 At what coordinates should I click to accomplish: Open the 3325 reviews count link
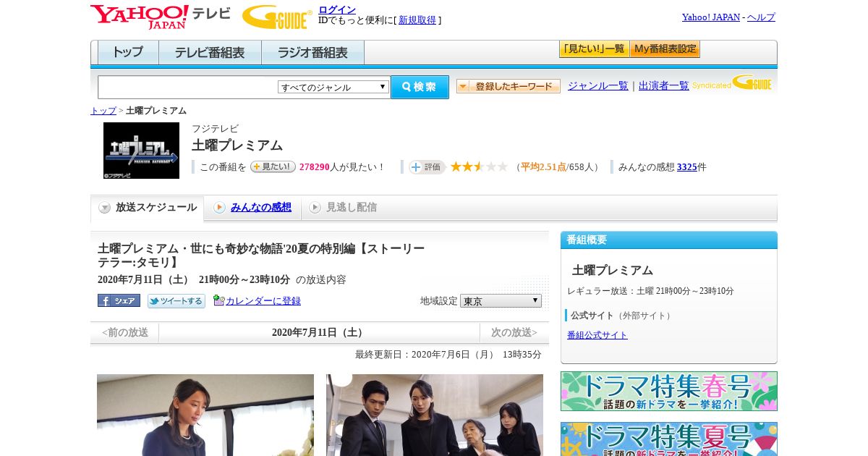(687, 166)
